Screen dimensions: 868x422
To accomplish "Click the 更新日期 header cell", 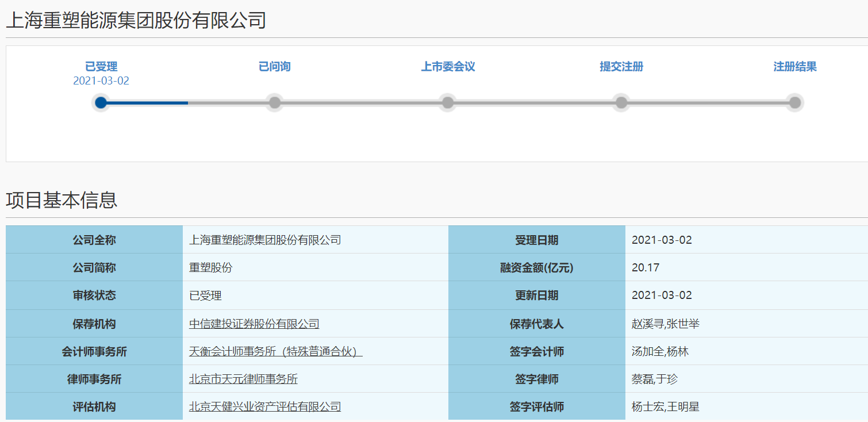I will pos(537,296).
